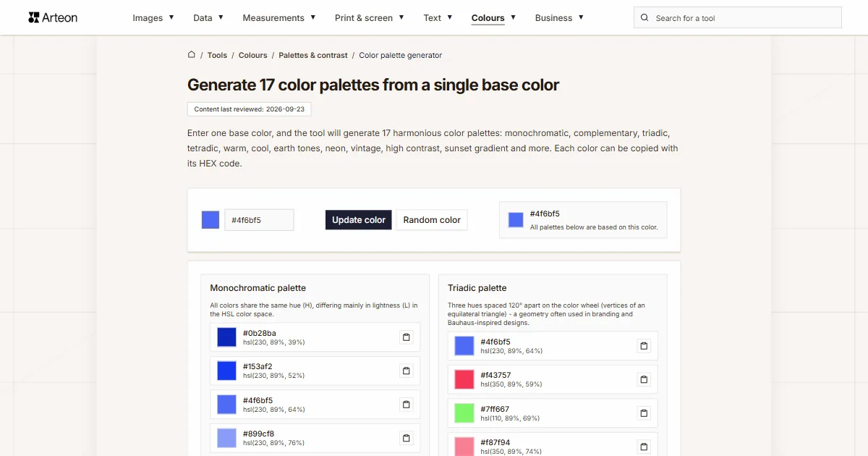The image size is (868, 456).
Task: Click Color palette generator breadcrumb text
Action: (401, 55)
